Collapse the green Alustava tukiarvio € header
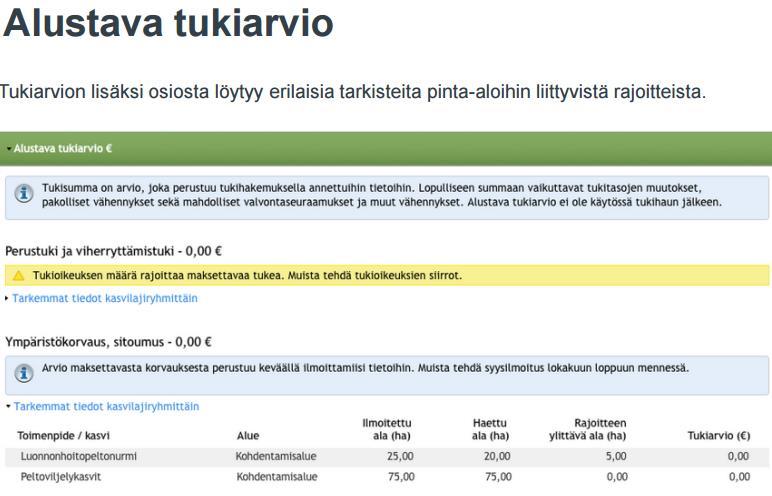This screenshot has height=496, width=772. click(x=386, y=149)
